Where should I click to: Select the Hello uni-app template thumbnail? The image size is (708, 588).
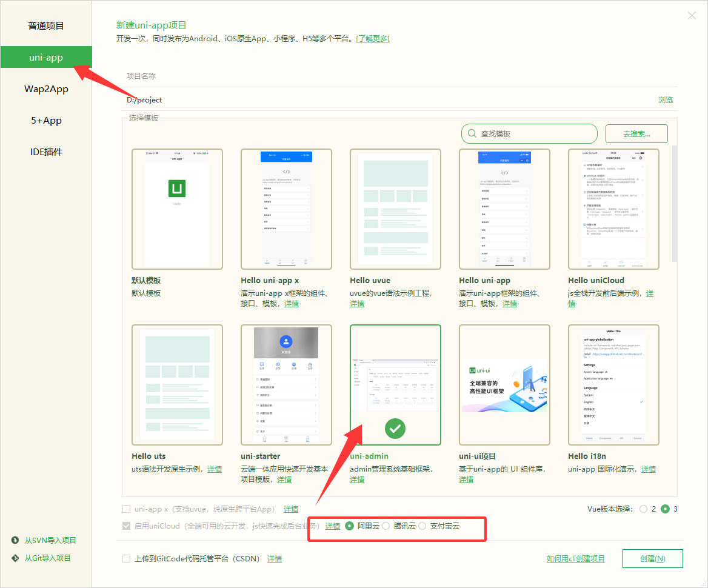[x=504, y=209]
